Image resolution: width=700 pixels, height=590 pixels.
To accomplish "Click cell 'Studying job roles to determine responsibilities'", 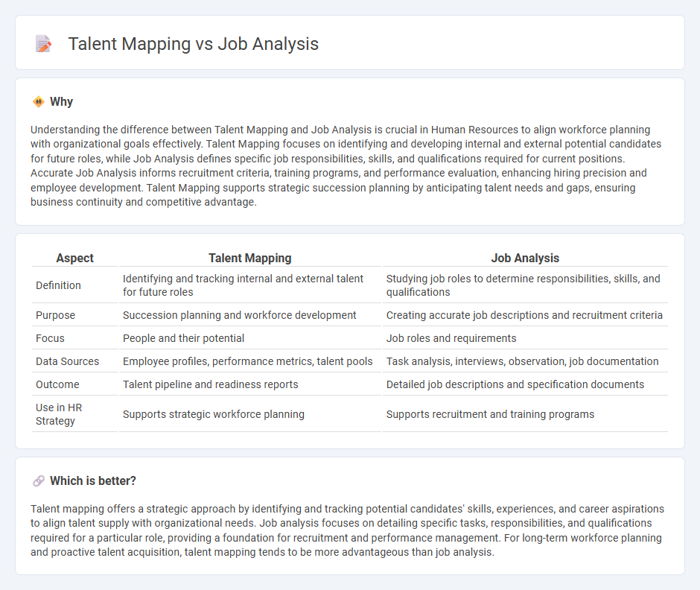I will [525, 285].
